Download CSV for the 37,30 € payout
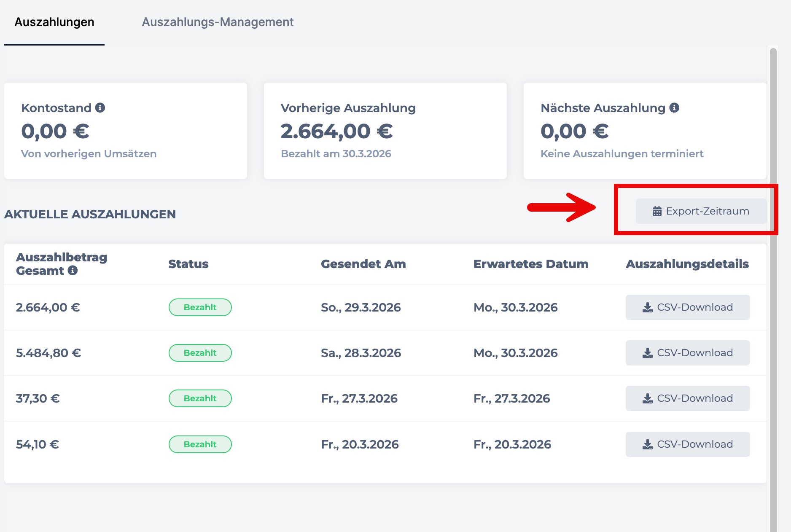Image resolution: width=791 pixels, height=532 pixels. coord(688,398)
